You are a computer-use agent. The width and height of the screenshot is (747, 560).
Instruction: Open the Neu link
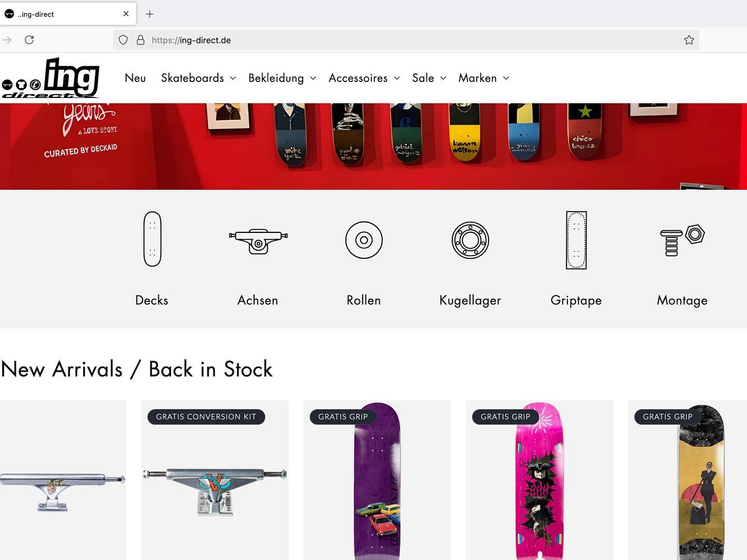[x=135, y=78]
